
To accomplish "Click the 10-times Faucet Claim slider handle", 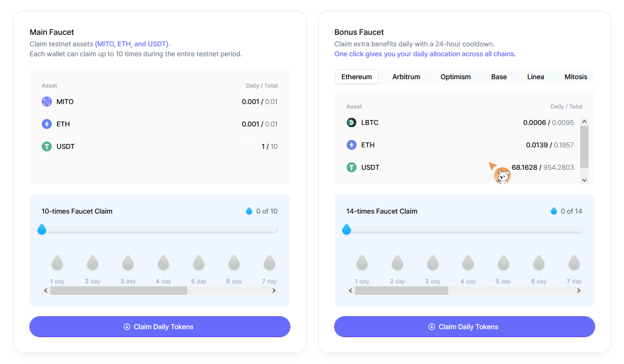I will tap(42, 230).
